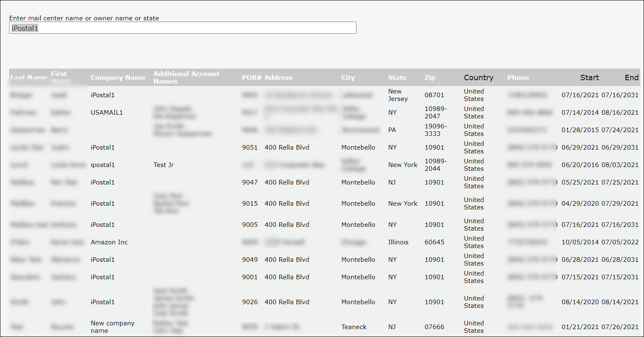Click zip code 10989-2047
The width and height of the screenshot is (644, 337).
436,113
